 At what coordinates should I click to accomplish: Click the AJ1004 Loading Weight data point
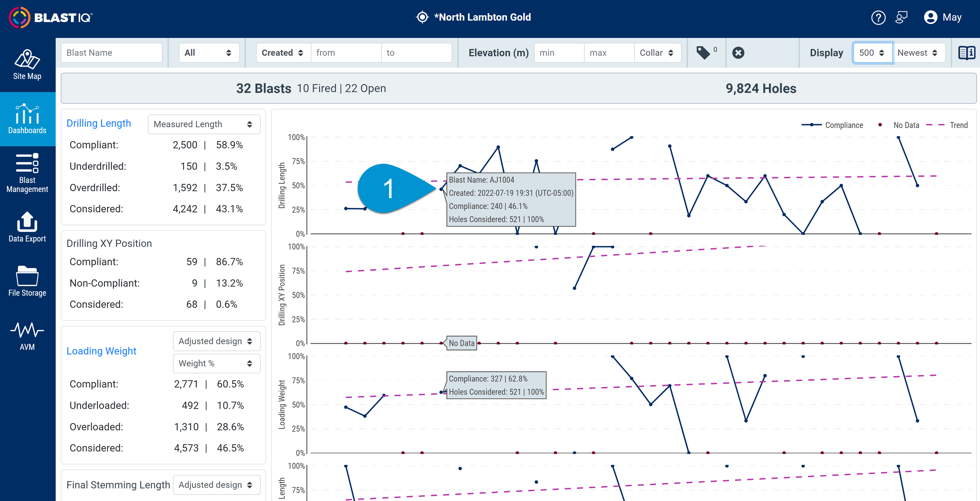click(441, 392)
